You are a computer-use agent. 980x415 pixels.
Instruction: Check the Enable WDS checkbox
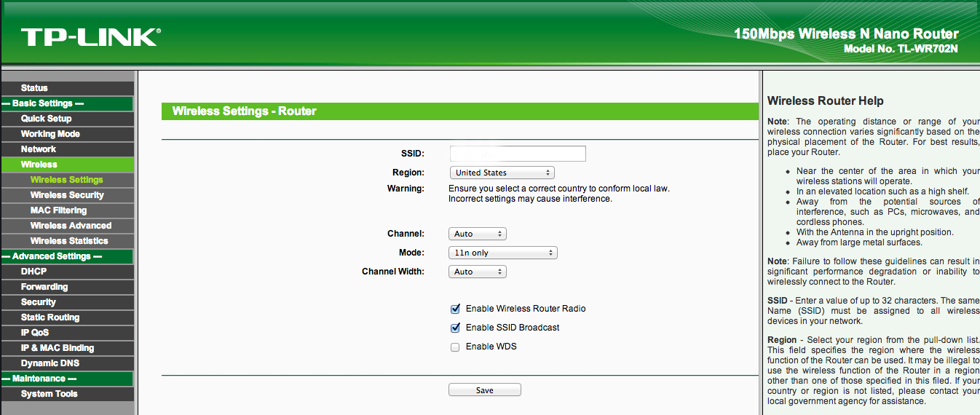(x=455, y=347)
